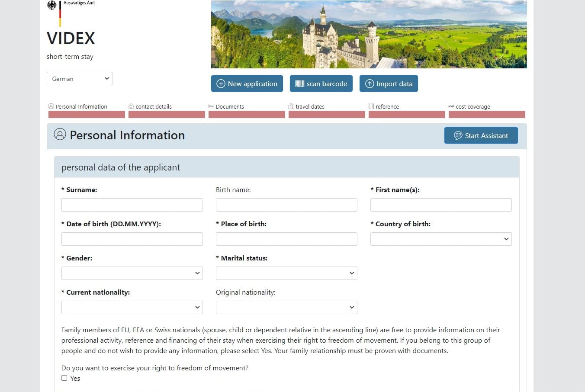Viewport: 585px width, 392px height.
Task: Click the upload arrow icon on Import data
Action: 370,84
